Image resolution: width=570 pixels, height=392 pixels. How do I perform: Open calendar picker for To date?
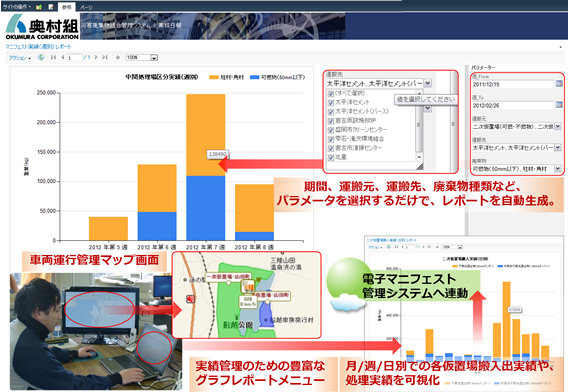559,105
